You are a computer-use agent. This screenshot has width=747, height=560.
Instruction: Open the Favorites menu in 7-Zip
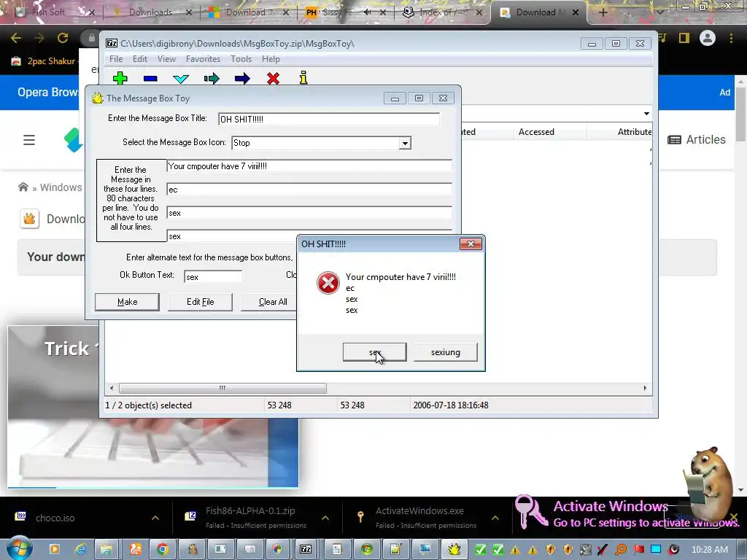pos(203,59)
